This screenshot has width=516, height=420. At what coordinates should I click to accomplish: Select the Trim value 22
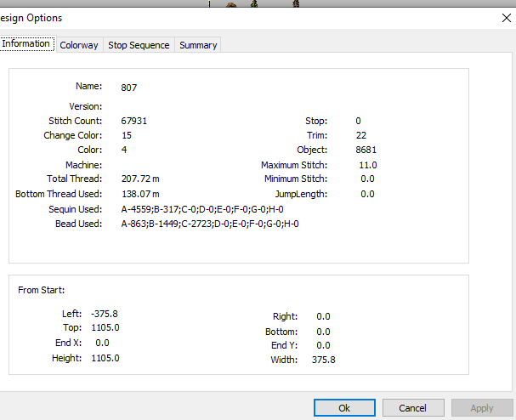coord(361,135)
